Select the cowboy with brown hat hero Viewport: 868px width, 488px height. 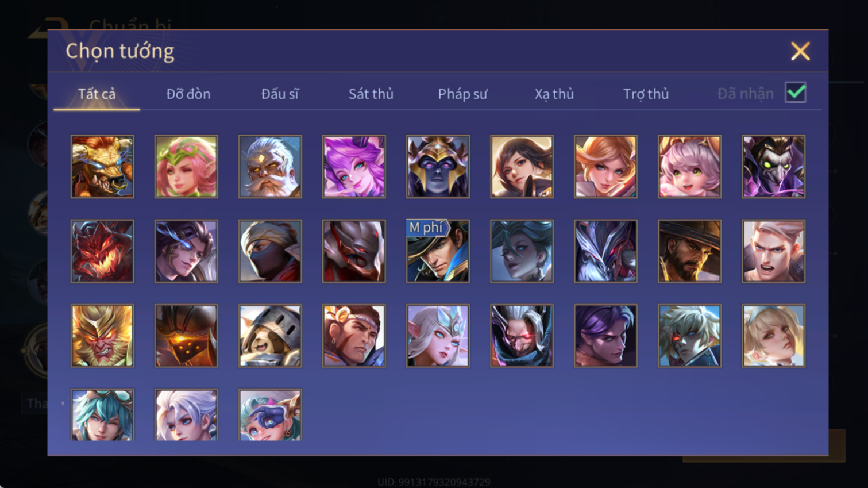pos(689,251)
